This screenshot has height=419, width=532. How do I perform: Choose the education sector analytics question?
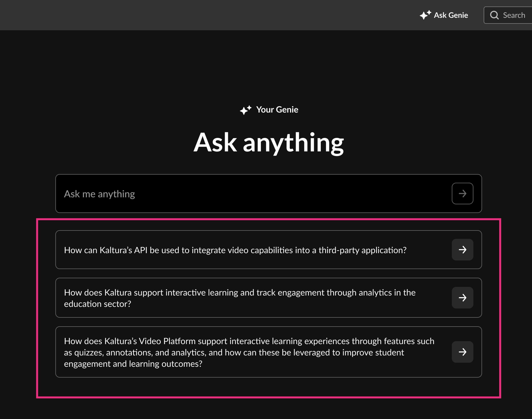point(239,293)
